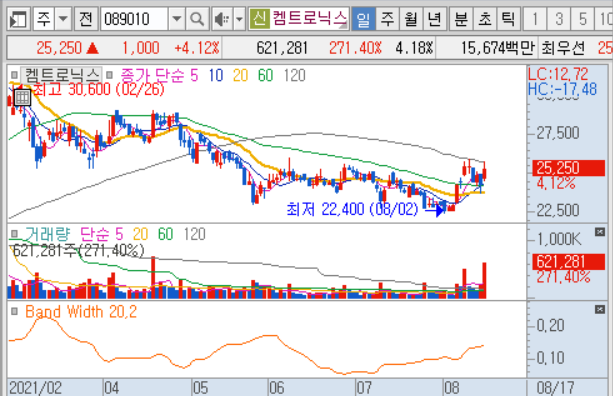Image resolution: width=613 pixels, height=396 pixels.
Task: Open dropdown arrow beside speaker icon
Action: (239, 19)
